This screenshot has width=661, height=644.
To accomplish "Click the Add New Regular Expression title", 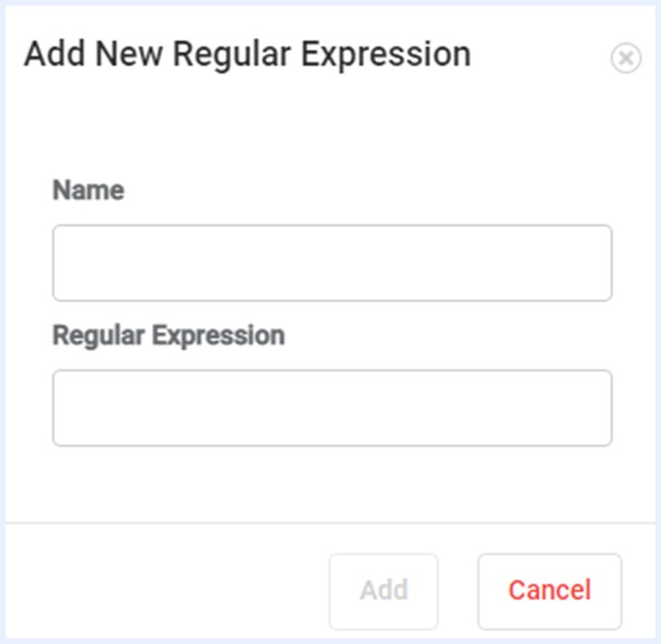I will click(x=247, y=54).
